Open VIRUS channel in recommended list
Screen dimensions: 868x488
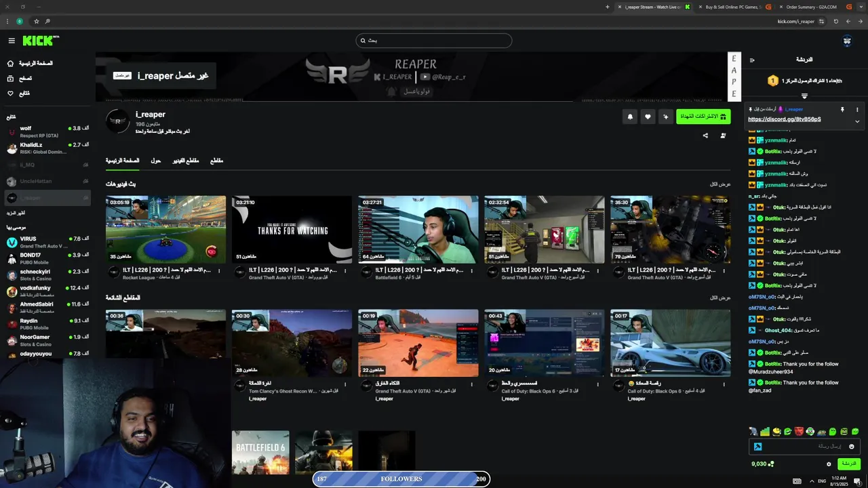[x=47, y=242]
